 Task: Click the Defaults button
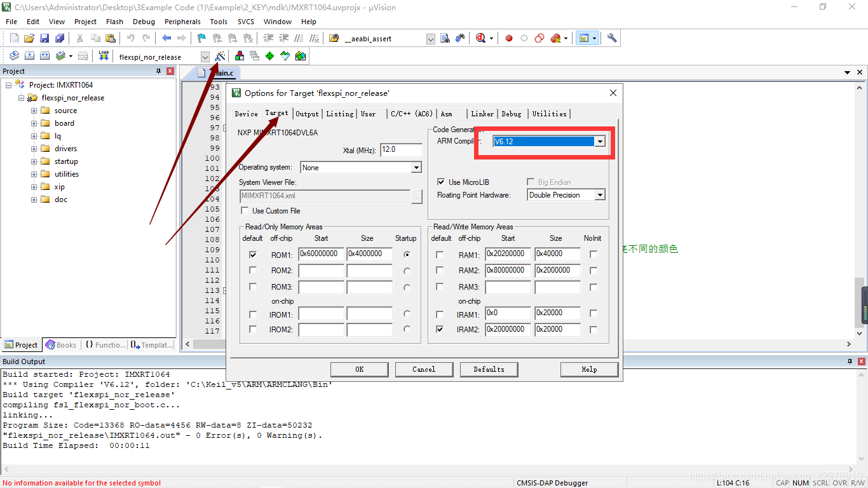point(489,369)
